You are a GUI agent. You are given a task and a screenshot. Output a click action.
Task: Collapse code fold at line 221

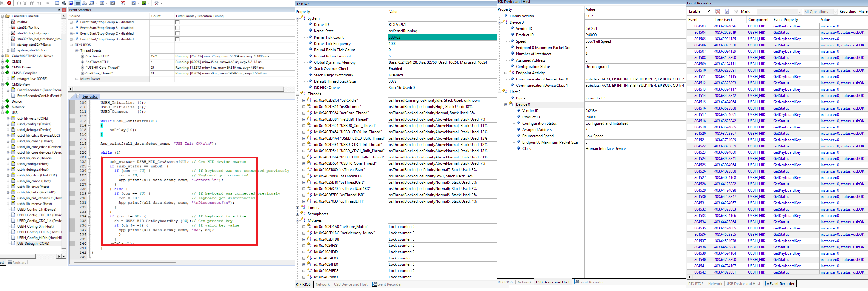point(89,157)
